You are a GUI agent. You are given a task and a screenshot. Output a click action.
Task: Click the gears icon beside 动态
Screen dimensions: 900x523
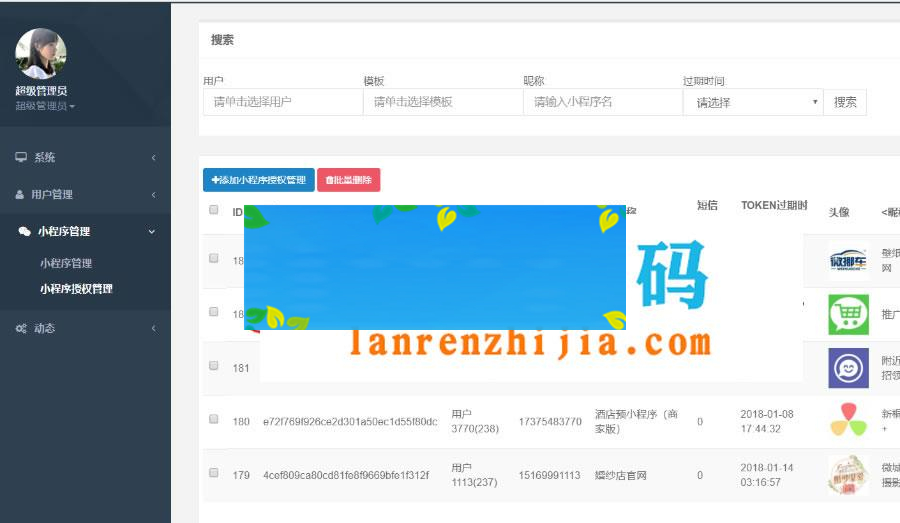21,328
